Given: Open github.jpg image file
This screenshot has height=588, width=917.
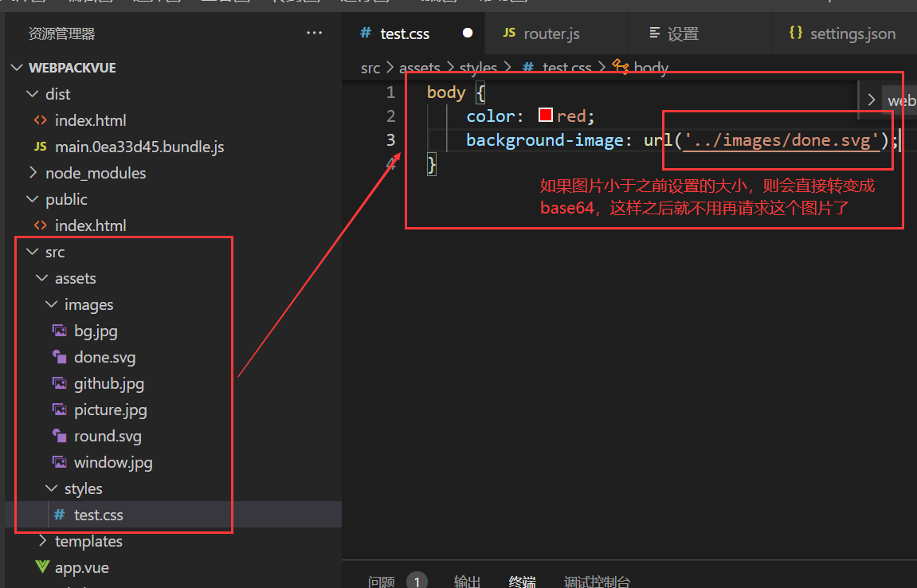Looking at the screenshot, I should (x=109, y=384).
